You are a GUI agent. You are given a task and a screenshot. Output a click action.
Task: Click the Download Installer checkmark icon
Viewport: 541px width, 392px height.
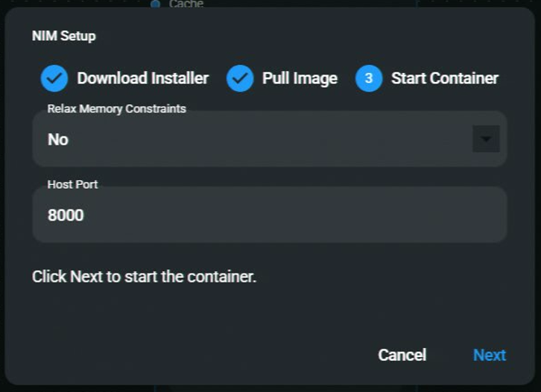54,78
